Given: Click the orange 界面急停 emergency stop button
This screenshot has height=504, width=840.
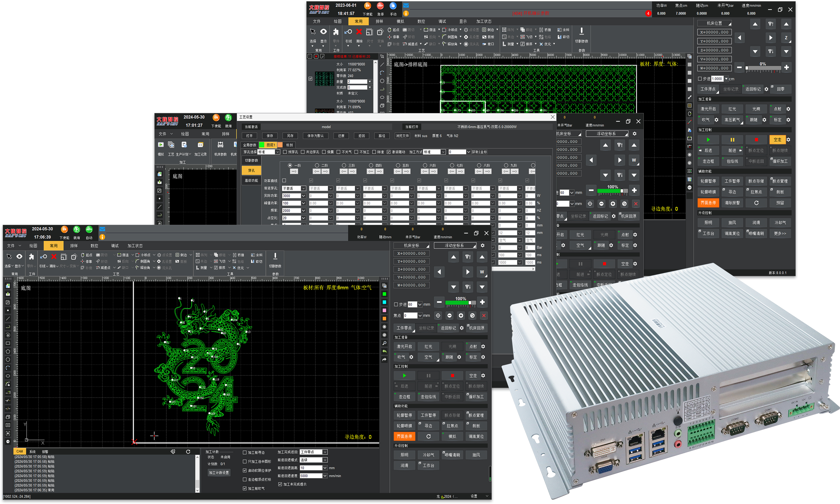Looking at the screenshot, I should (404, 436).
